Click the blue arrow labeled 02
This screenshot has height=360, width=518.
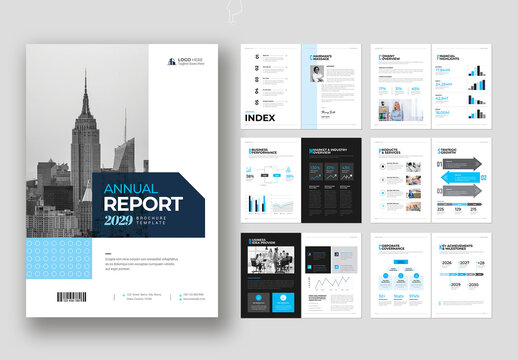[460, 177]
